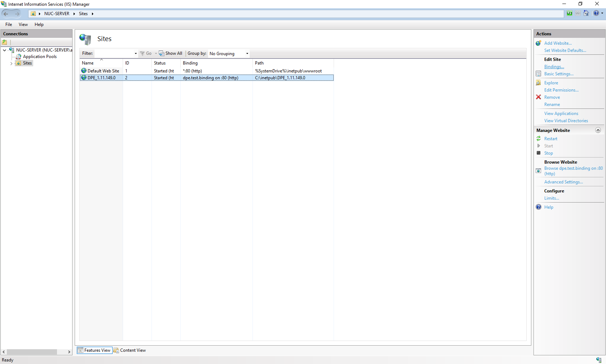606x364 pixels.
Task: Open the Bindings link
Action: pyautogui.click(x=554, y=67)
